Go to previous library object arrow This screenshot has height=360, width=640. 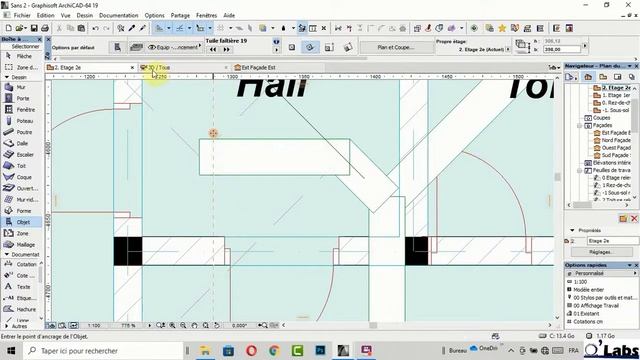(213, 49)
